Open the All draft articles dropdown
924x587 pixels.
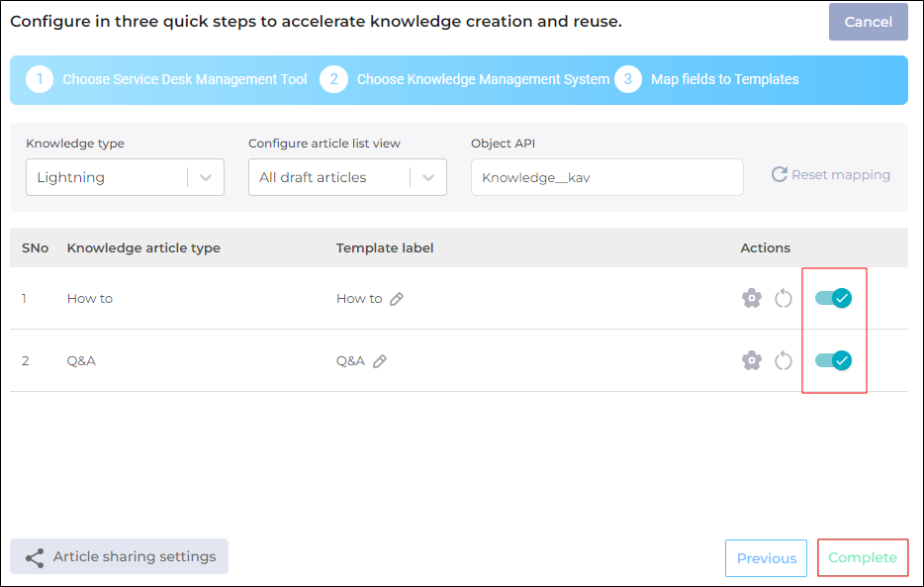click(x=347, y=177)
